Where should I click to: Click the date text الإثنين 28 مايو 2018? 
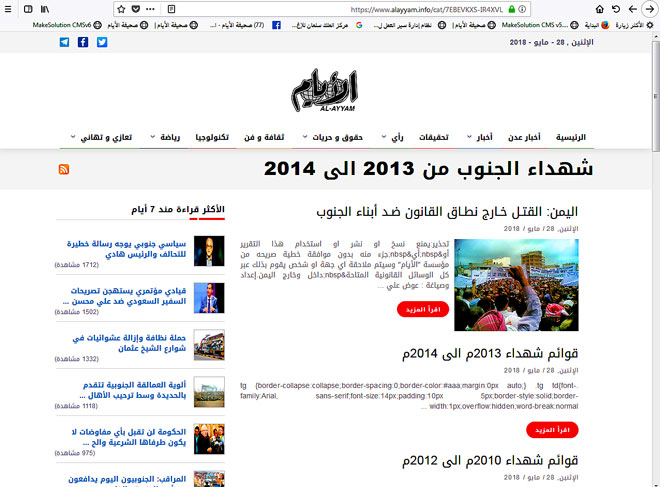coord(551,42)
